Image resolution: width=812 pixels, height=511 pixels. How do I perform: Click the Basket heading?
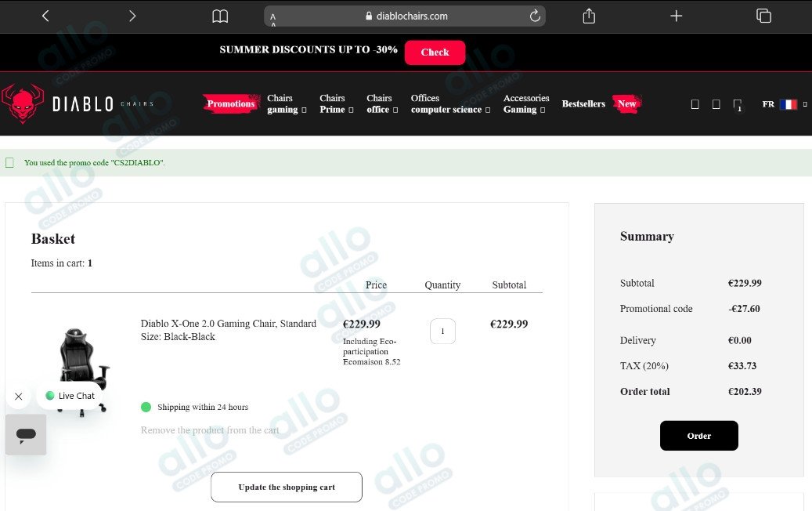coord(53,239)
